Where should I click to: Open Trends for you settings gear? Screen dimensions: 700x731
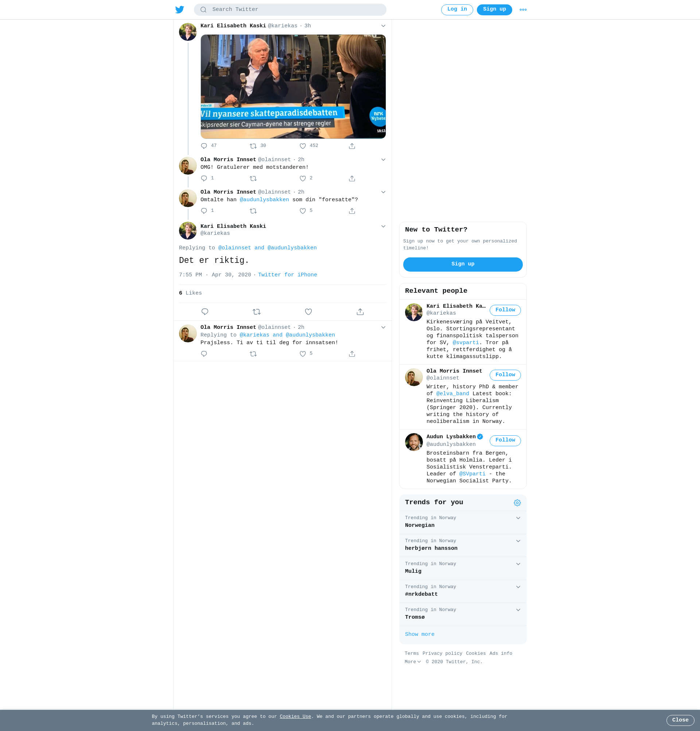click(x=517, y=503)
